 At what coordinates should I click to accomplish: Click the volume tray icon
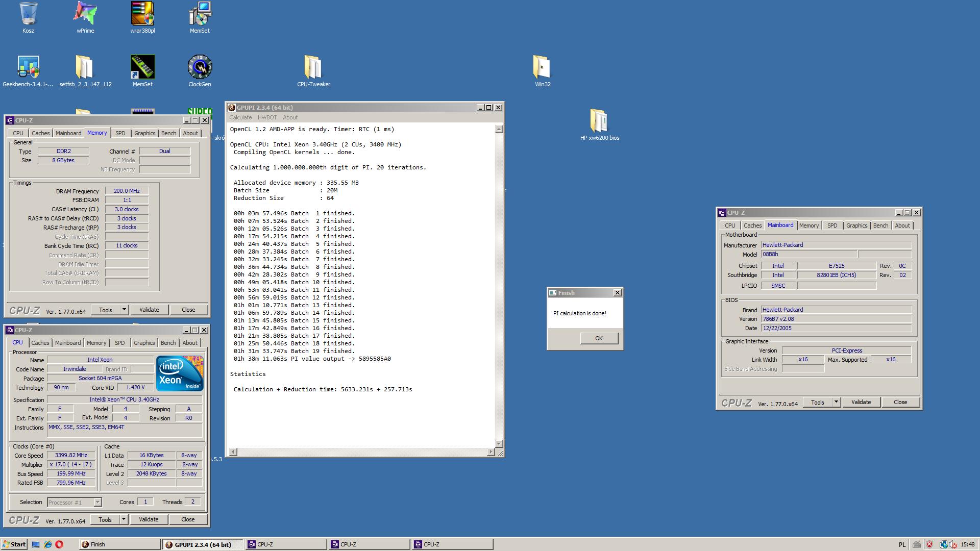point(953,545)
